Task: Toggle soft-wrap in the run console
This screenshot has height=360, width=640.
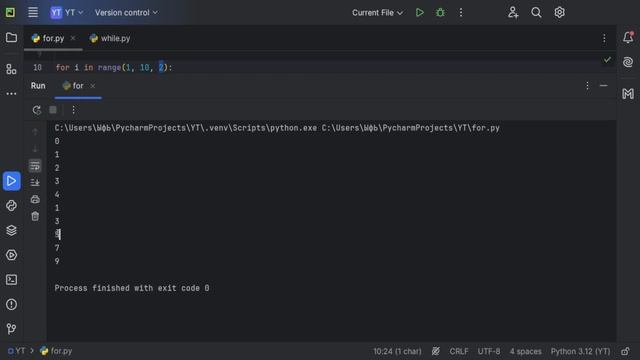Action: click(x=35, y=166)
